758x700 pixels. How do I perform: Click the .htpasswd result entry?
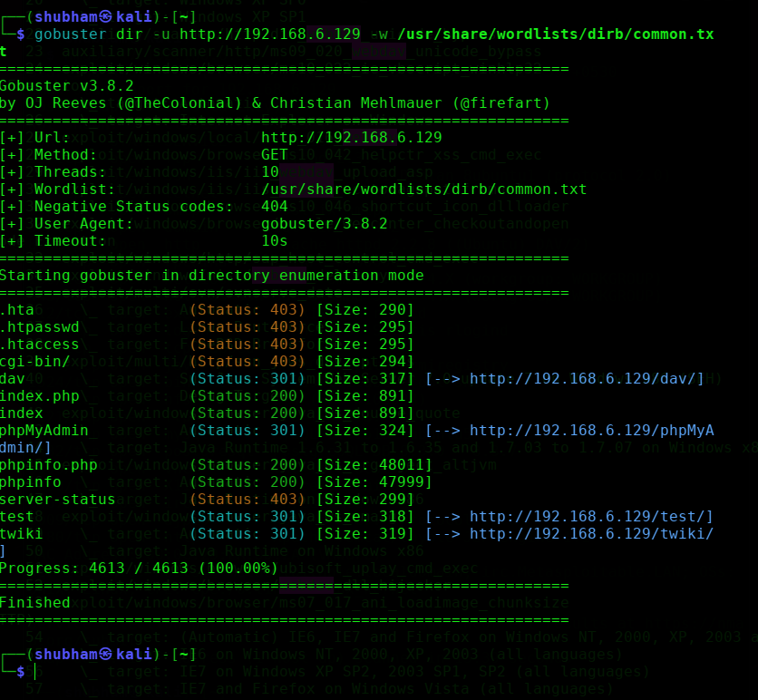click(x=40, y=326)
